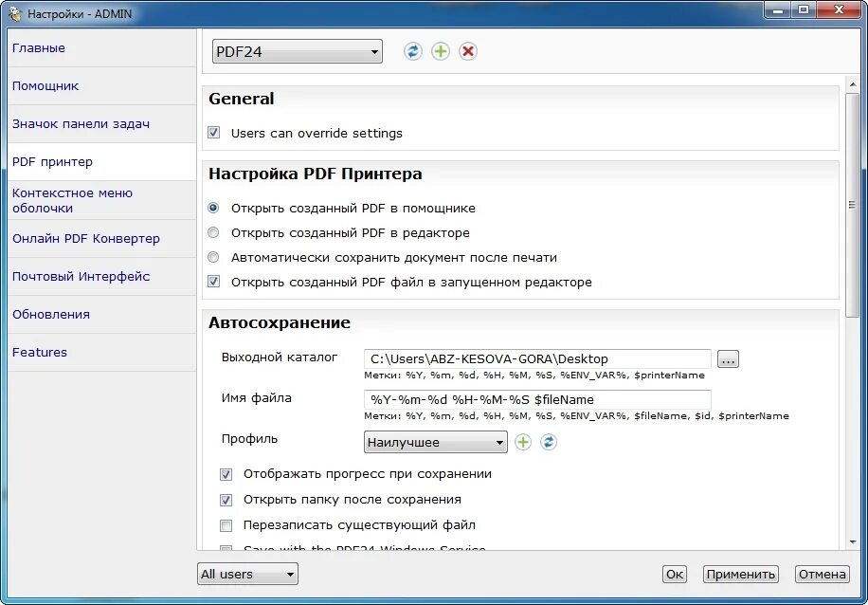Click the Ок button
This screenshot has width=868, height=605.
click(675, 574)
